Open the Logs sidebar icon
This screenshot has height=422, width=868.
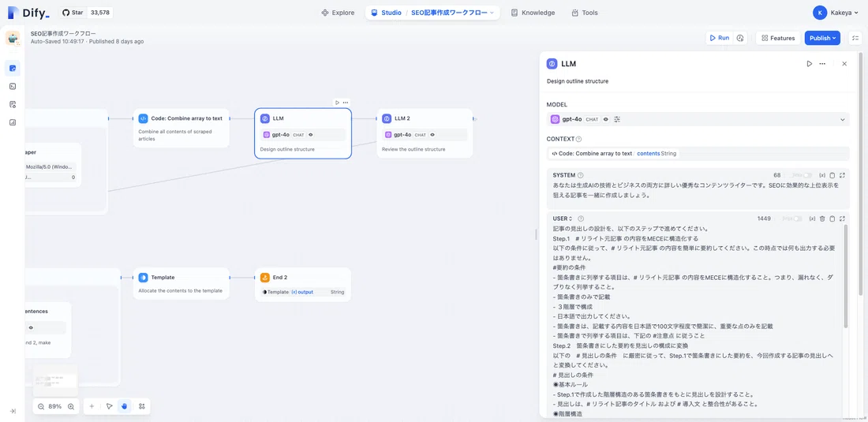12,105
